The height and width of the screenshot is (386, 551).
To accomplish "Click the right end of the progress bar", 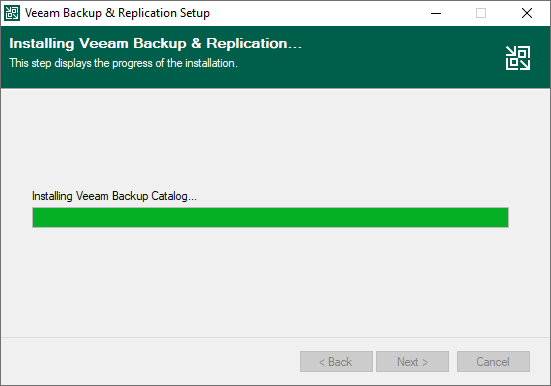I will click(503, 217).
